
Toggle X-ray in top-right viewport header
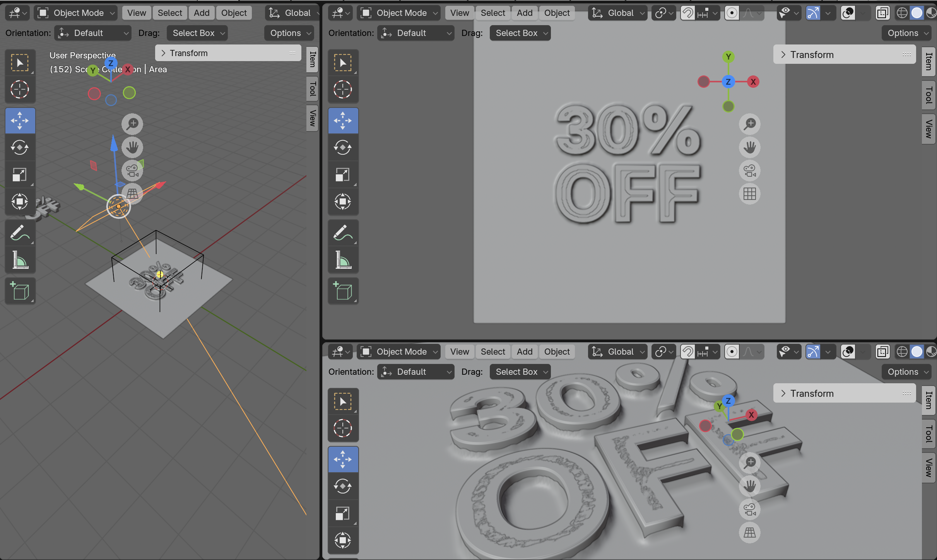point(882,13)
